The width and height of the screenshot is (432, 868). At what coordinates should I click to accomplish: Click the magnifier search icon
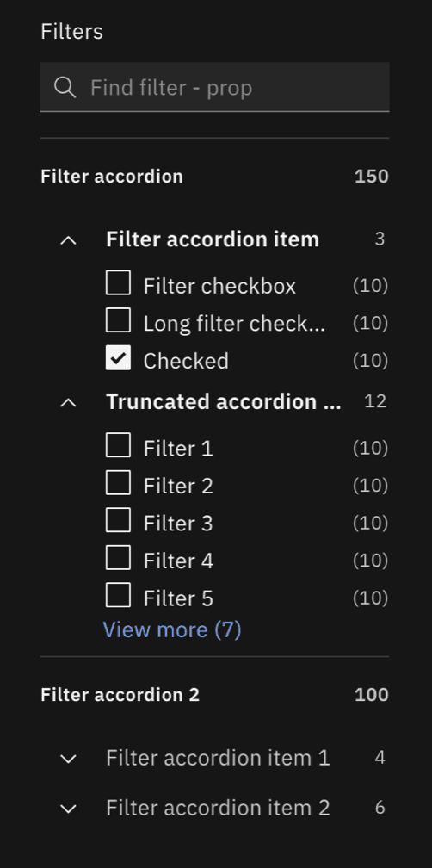click(65, 88)
